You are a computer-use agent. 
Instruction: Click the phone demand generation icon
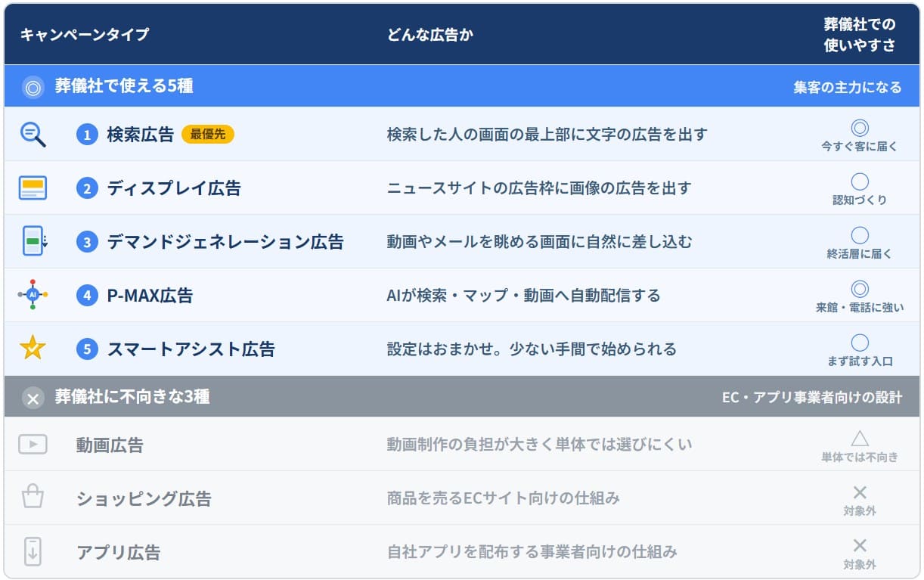pos(34,242)
